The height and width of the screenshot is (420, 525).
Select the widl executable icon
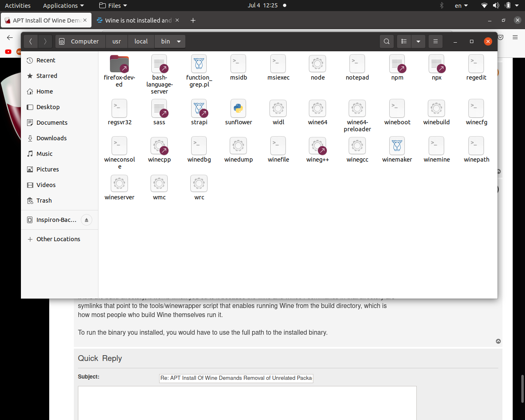pos(278,109)
